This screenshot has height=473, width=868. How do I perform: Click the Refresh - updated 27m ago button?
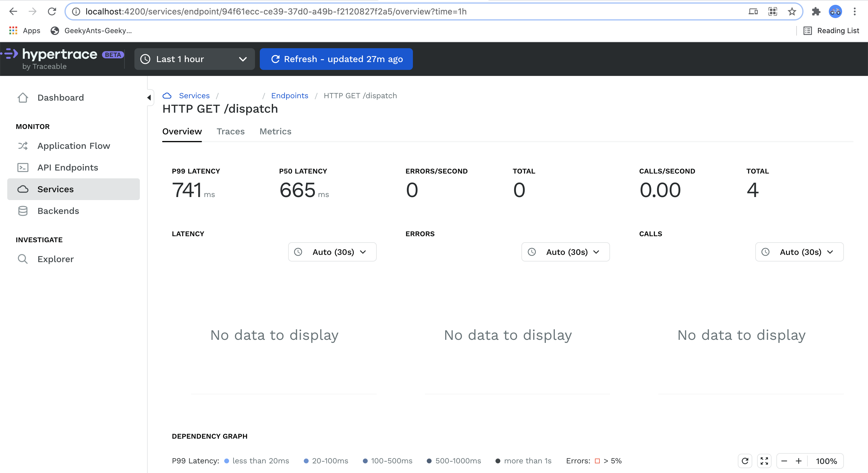pyautogui.click(x=336, y=59)
